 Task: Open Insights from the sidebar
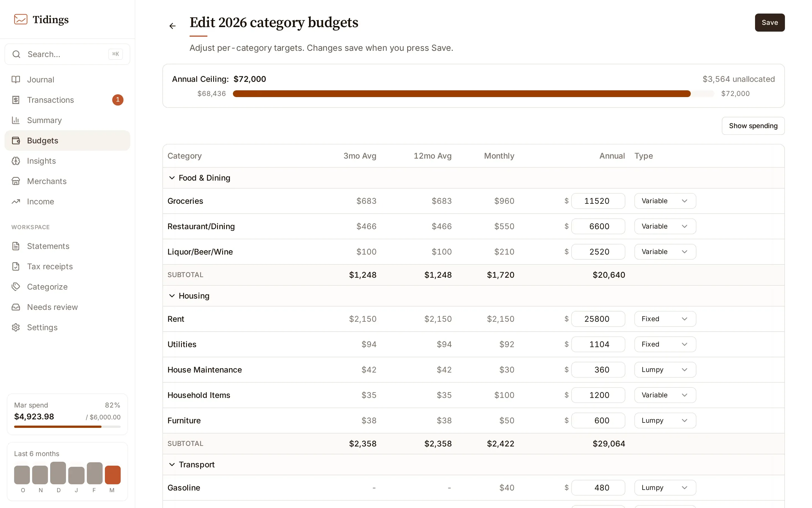pos(67,161)
